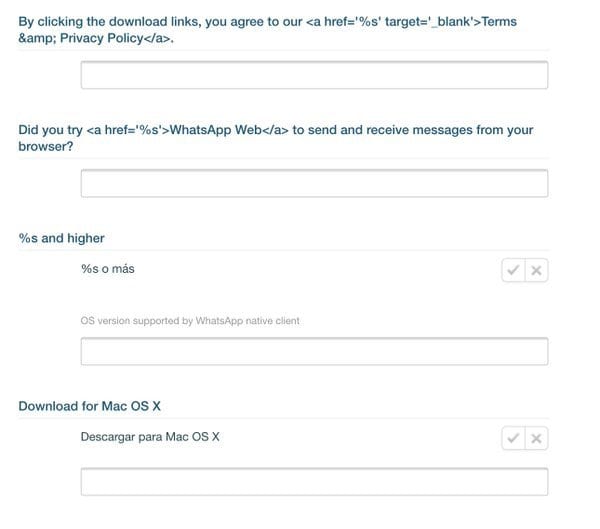Reject the "%s o más" suggestion
600x529 pixels.
(537, 270)
